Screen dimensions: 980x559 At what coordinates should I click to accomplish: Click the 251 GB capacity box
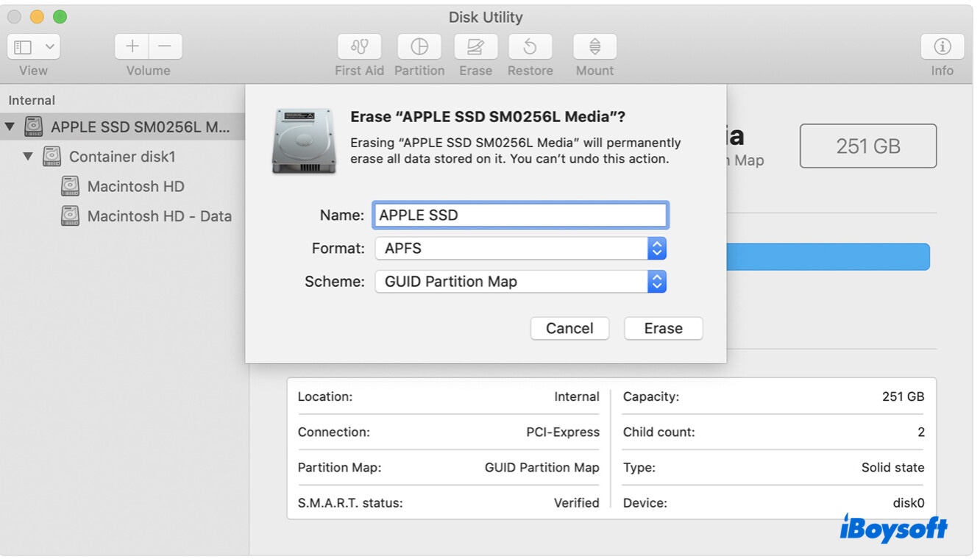point(868,146)
